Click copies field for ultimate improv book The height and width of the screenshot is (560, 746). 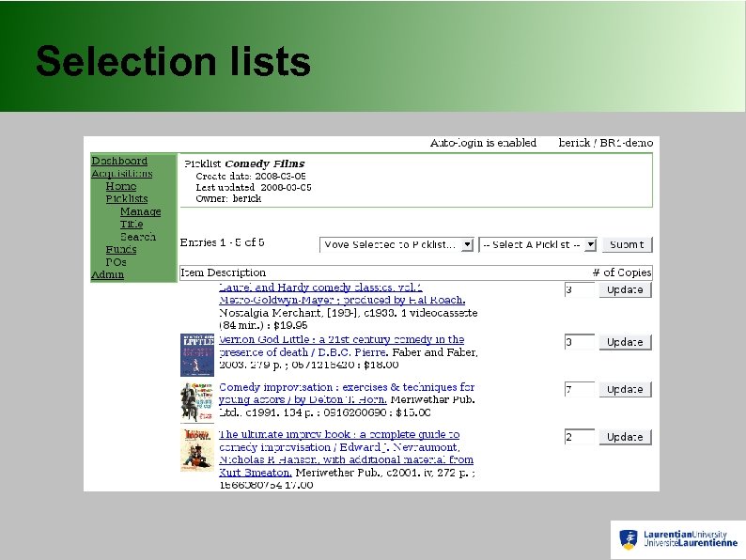580,437
